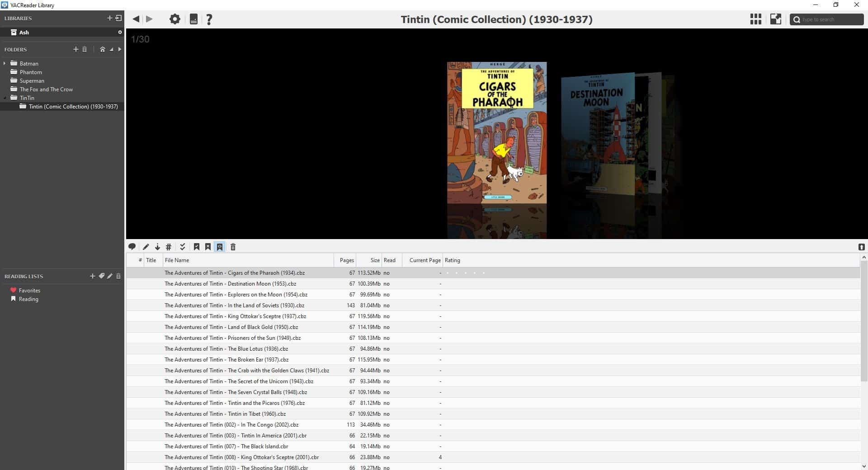Mark comic as read bookmark icon
The height and width of the screenshot is (470, 868).
click(x=197, y=247)
